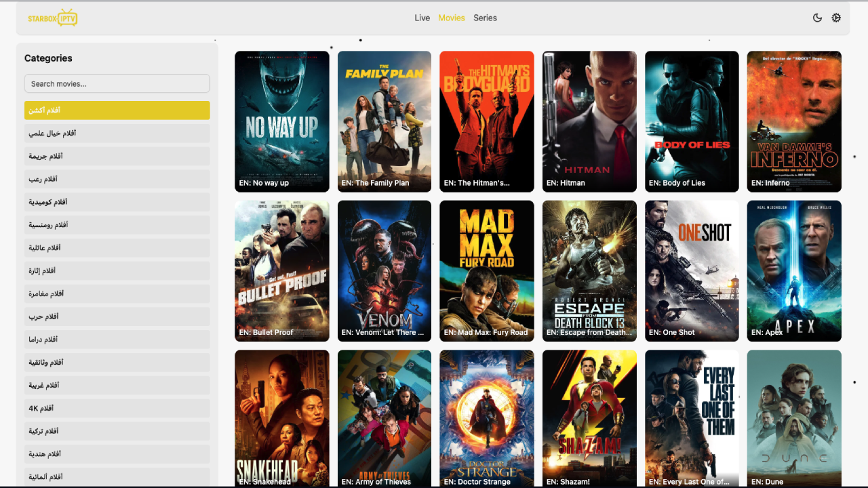
Task: Select the أفلام عائلية category
Action: click(x=117, y=248)
